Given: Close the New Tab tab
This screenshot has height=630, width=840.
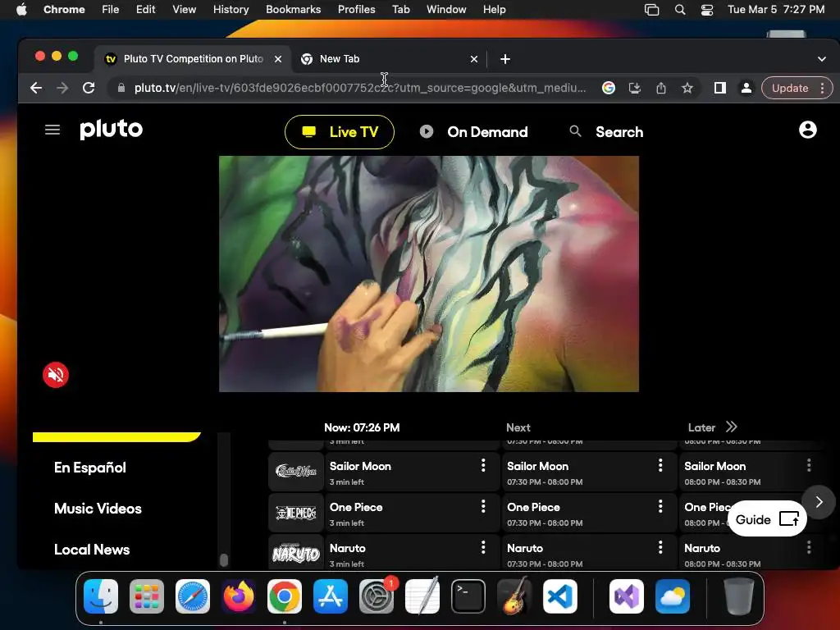Looking at the screenshot, I should pyautogui.click(x=473, y=59).
